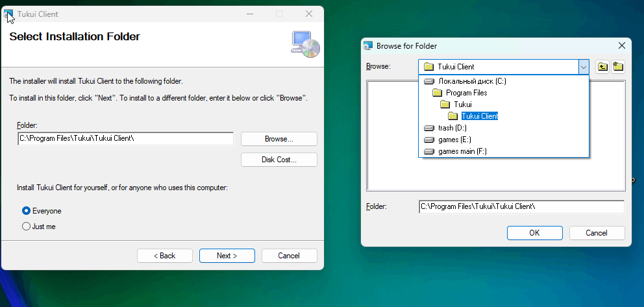
Task: Choose the Tukui folder in the dropdown list
Action: coord(504,104)
